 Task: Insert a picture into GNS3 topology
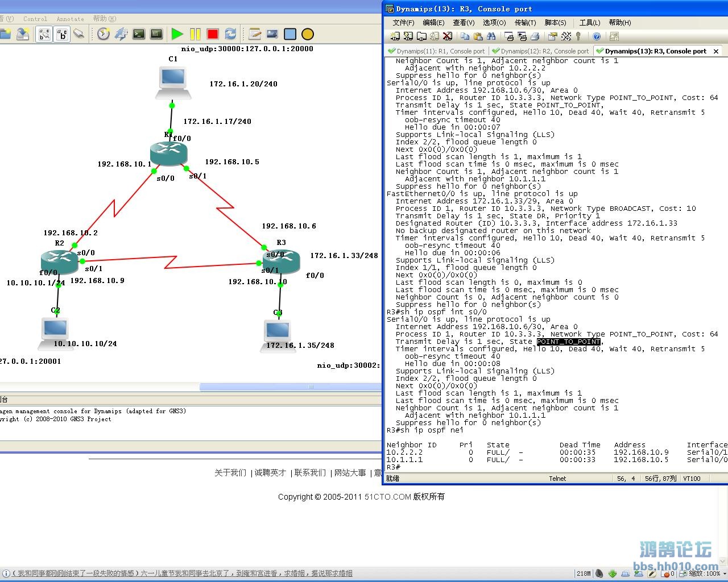click(272, 35)
